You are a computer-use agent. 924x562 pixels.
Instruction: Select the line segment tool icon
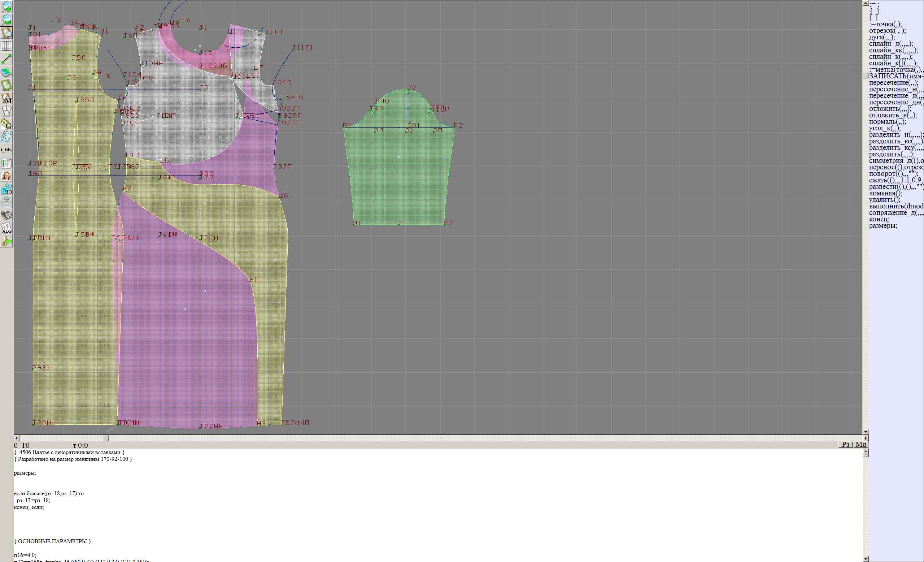tap(7, 59)
